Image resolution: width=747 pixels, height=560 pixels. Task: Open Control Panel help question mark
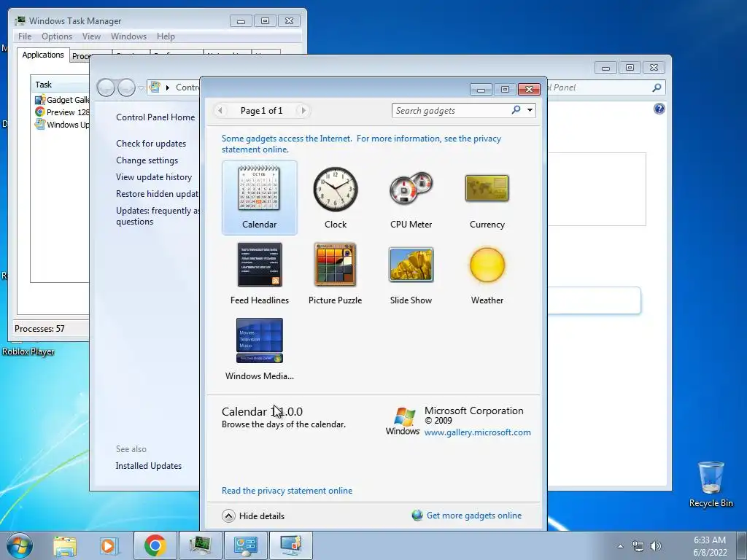coord(659,109)
